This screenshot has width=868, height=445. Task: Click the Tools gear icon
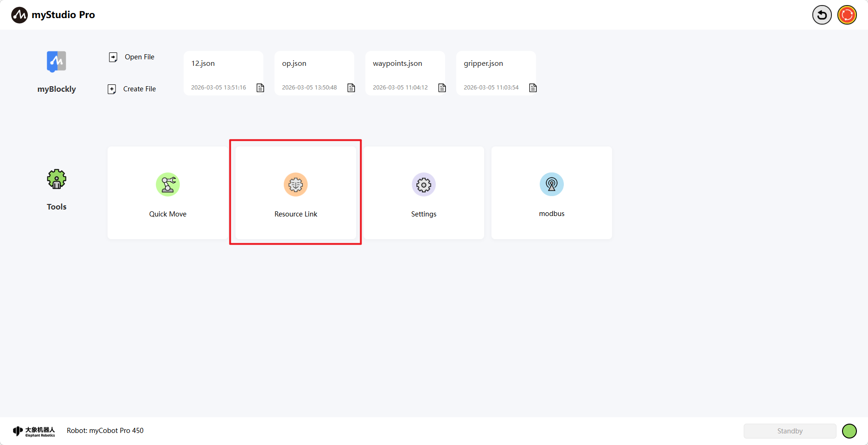(x=57, y=179)
